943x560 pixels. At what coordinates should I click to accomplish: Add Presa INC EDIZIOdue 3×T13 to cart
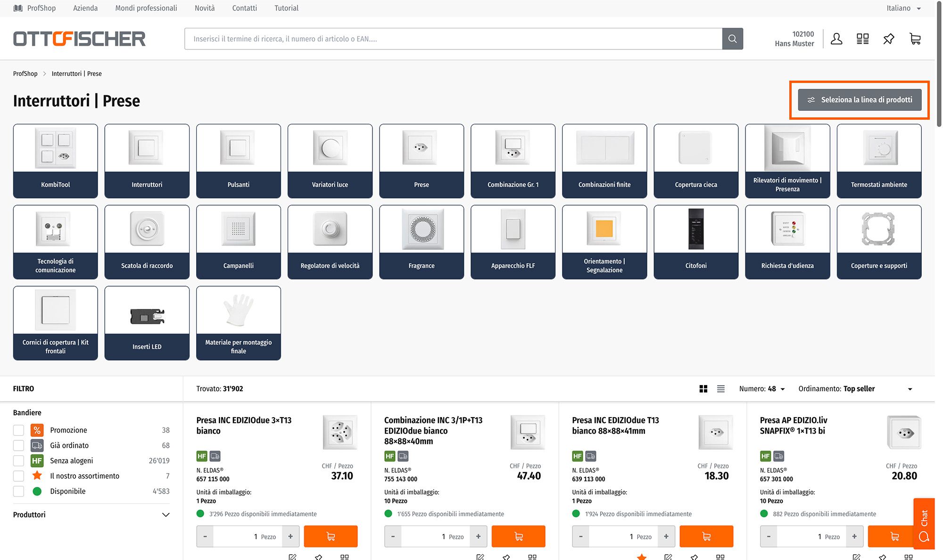pos(331,536)
